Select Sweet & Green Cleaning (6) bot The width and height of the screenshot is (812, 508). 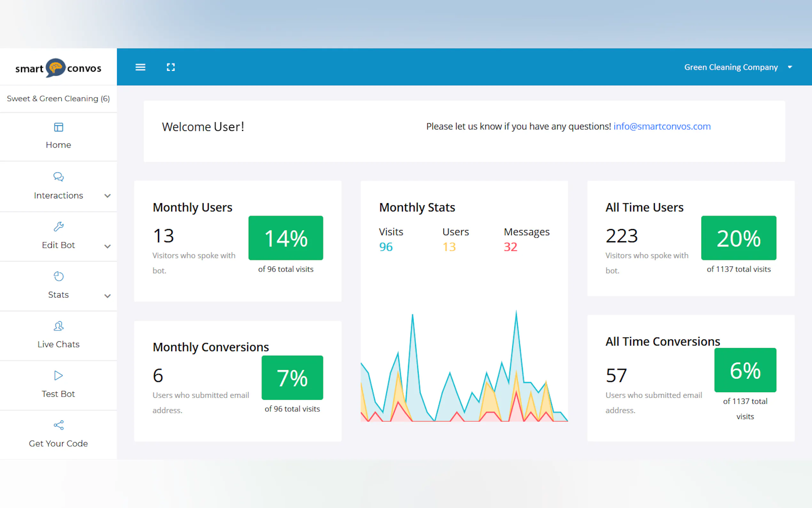pyautogui.click(x=59, y=99)
